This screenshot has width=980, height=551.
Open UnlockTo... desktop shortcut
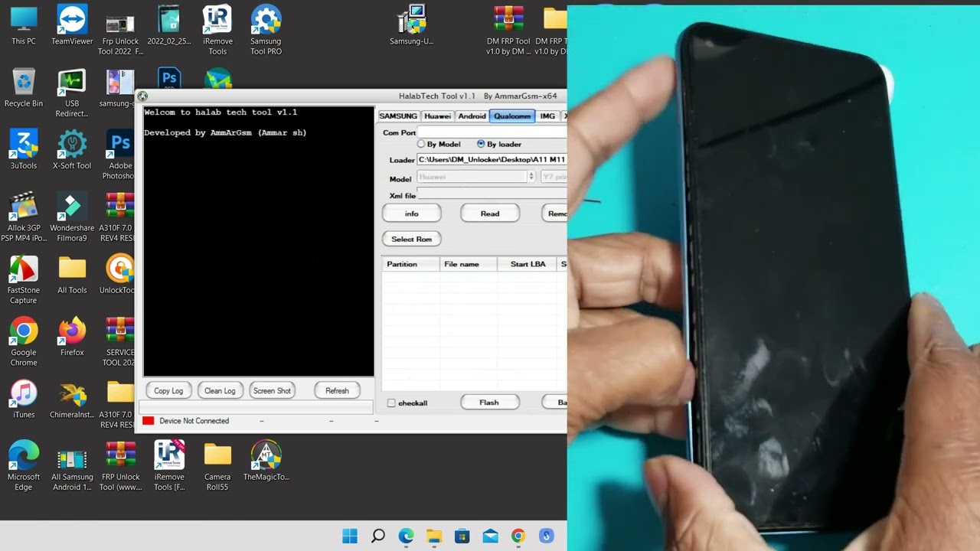(x=121, y=275)
